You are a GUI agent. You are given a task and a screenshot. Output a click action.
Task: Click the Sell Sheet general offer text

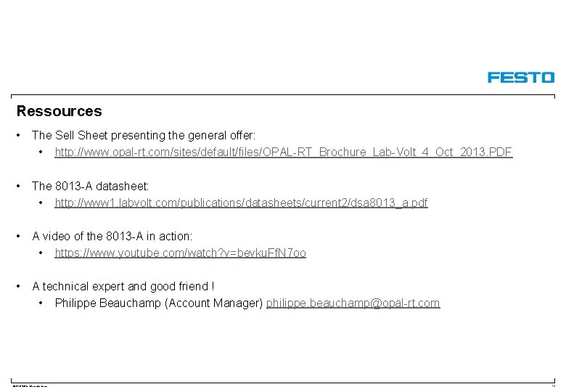143,135
